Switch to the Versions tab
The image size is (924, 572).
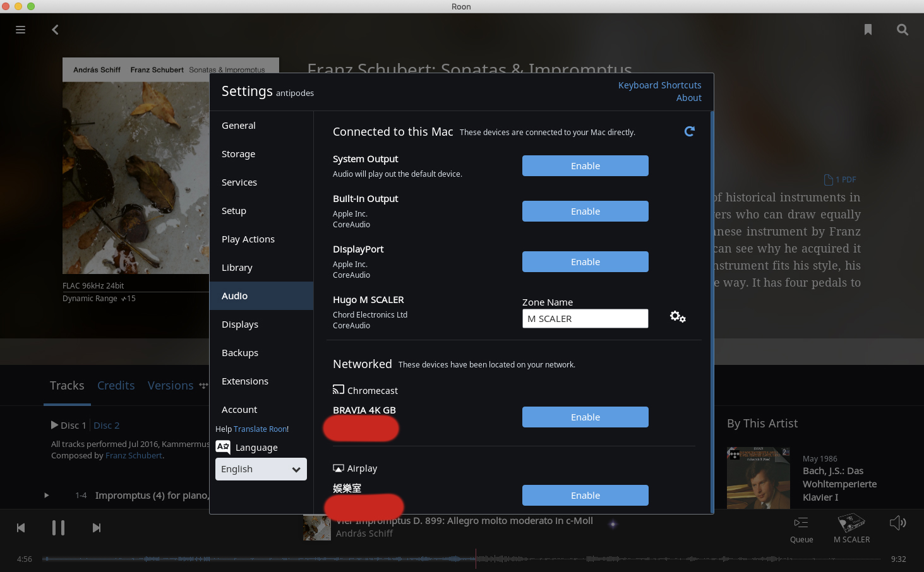click(x=171, y=386)
